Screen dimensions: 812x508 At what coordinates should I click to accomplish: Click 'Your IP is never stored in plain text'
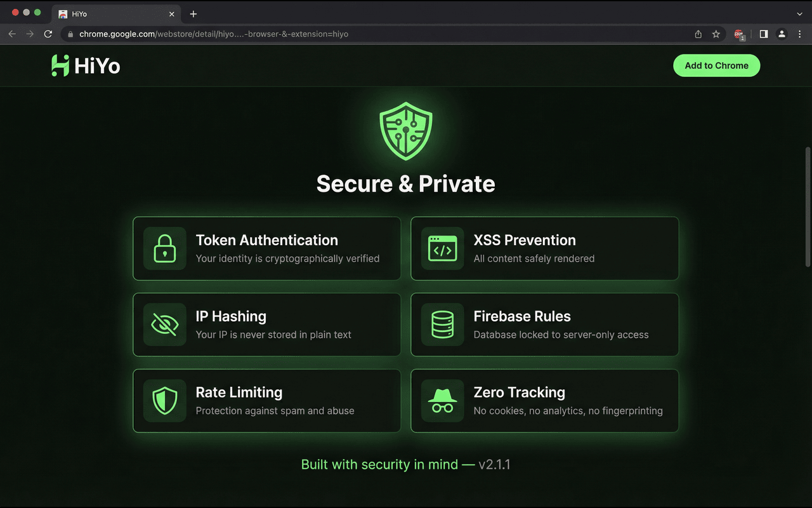(x=273, y=335)
